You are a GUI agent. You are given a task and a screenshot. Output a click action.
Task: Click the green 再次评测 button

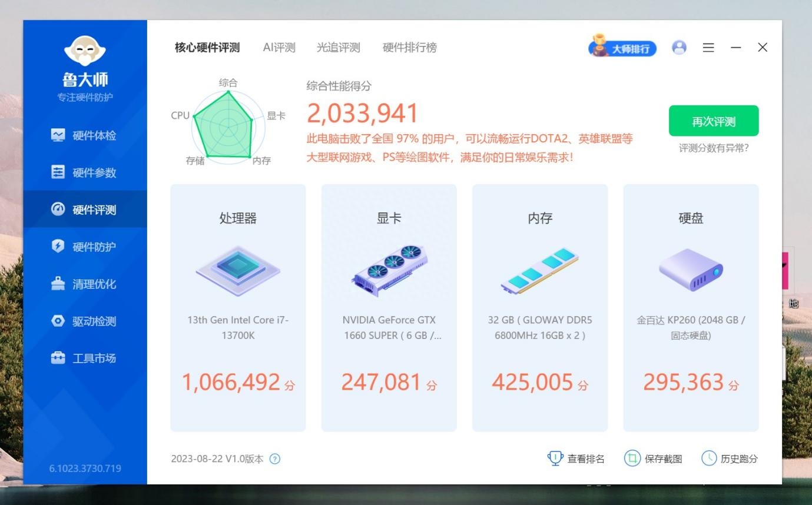point(714,121)
